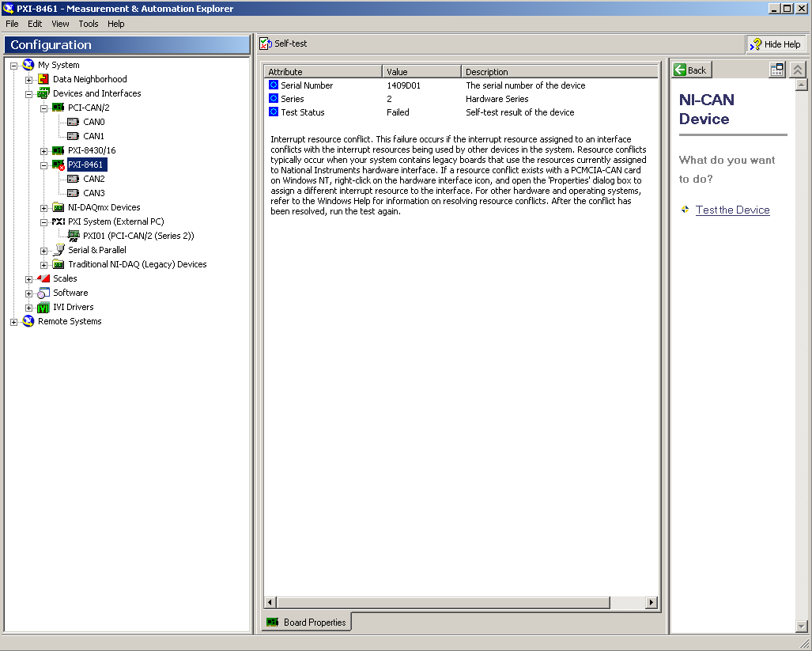Screen dimensions: 812x651
Task: Click the Scales icon in tree
Action: pos(43,278)
